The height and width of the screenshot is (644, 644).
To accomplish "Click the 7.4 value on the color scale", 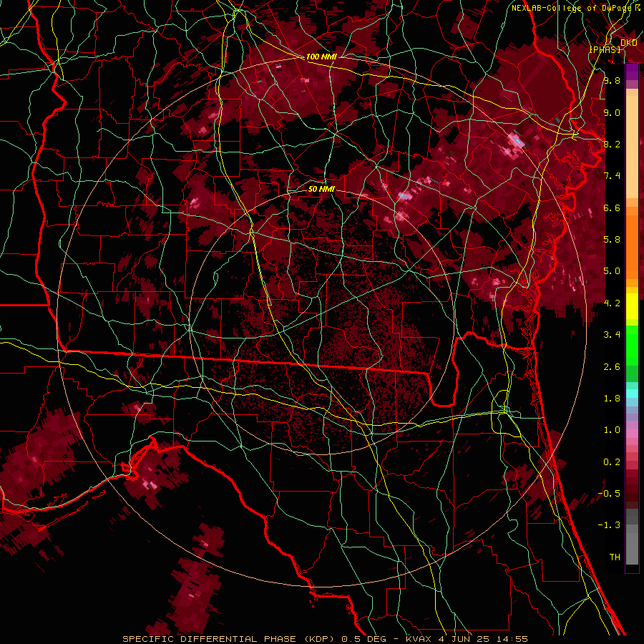I will click(612, 176).
